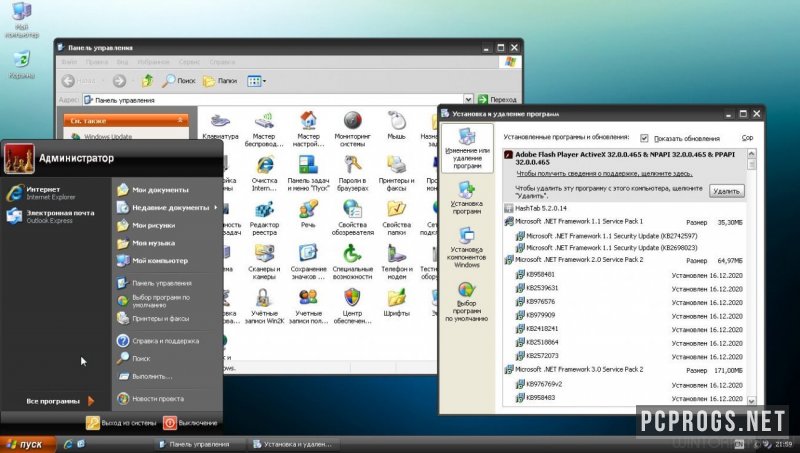Expand the address bar dropdown arrow
Viewport: 800px width, 453px height.
click(468, 99)
